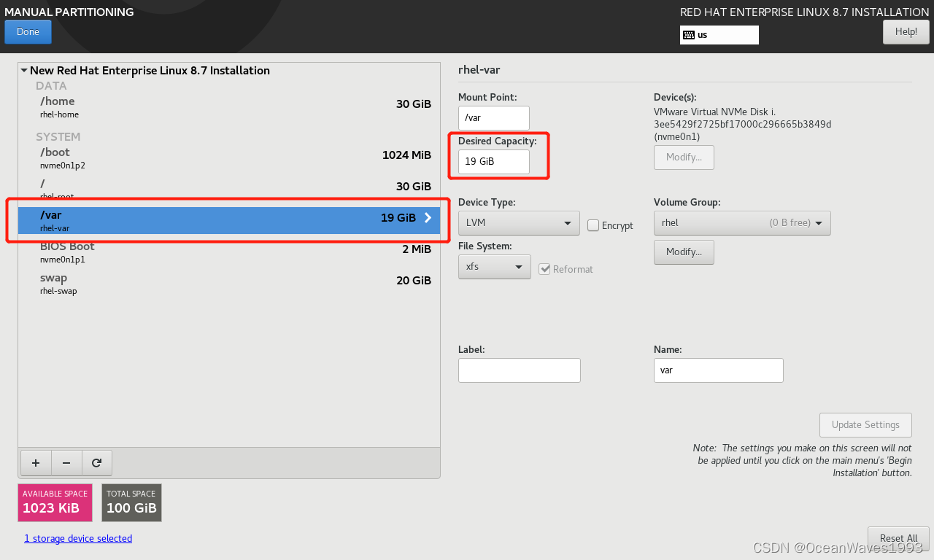
Task: Reload storage configuration with refresh icon
Action: point(96,462)
